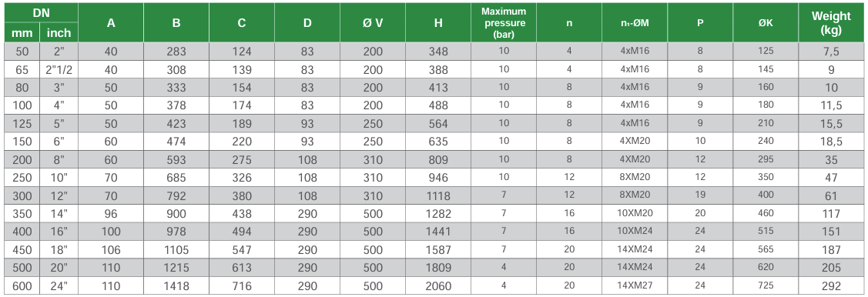Viewport: 868px width, 297px height.
Task: Click the C value 613
Action: tap(241, 268)
